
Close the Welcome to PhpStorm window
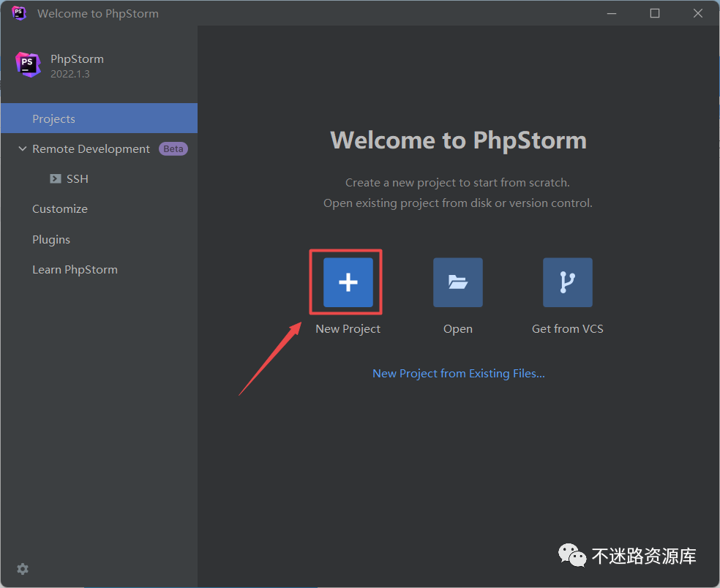pos(698,13)
